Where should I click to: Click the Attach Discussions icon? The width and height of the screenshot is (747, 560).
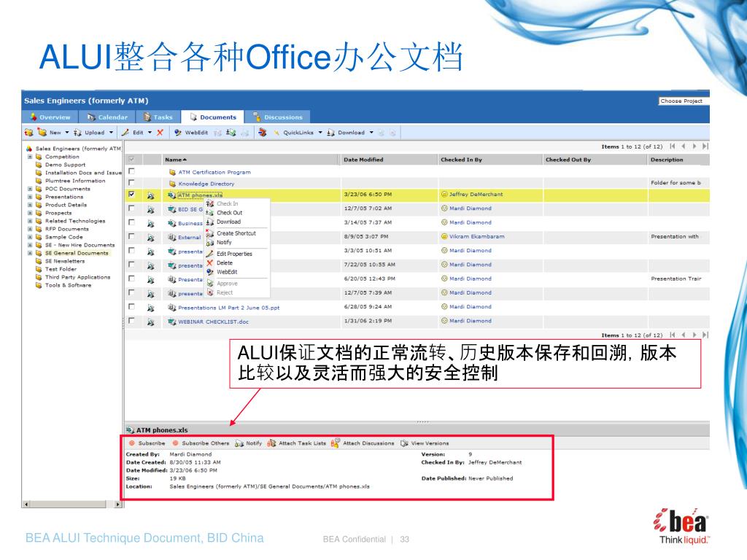coord(336,443)
